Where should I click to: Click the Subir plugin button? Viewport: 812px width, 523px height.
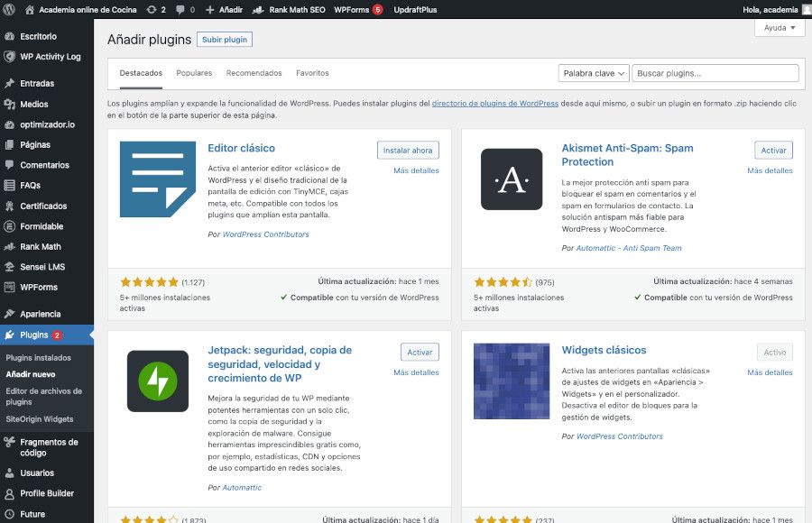pos(225,40)
